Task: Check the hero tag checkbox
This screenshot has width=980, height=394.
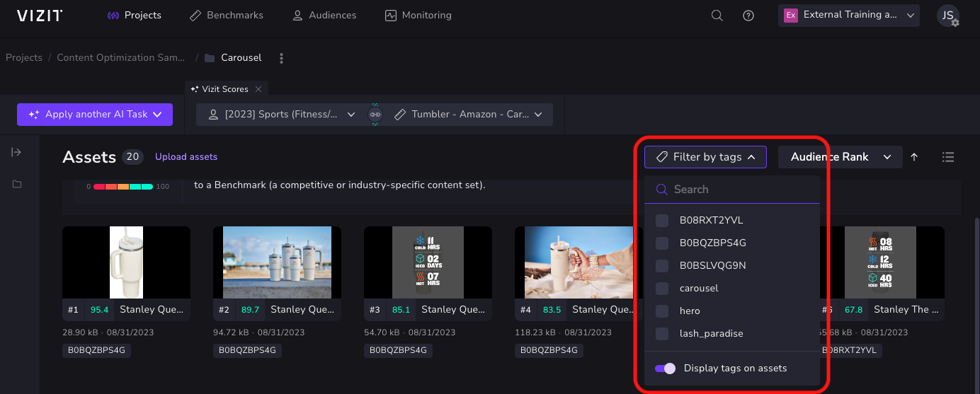Action: coord(662,311)
